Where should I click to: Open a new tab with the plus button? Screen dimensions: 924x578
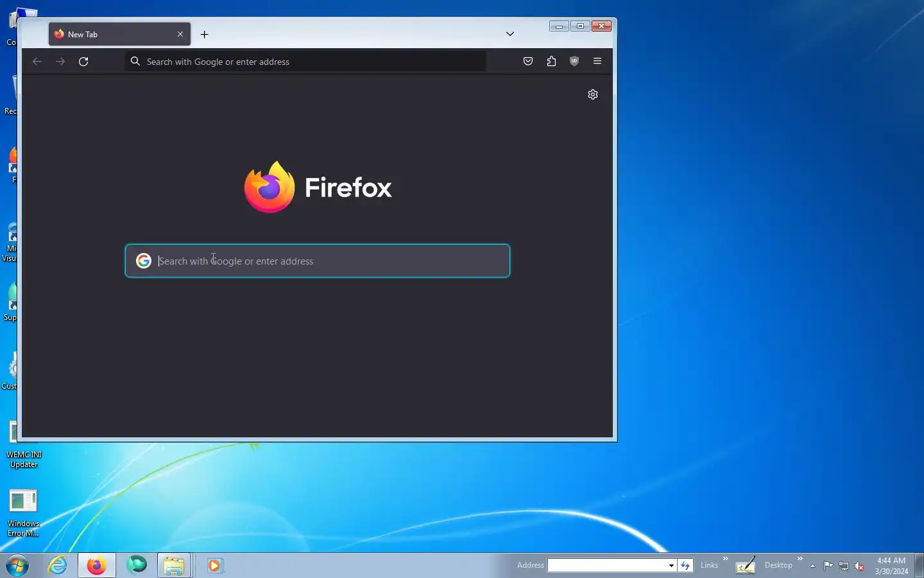click(205, 35)
